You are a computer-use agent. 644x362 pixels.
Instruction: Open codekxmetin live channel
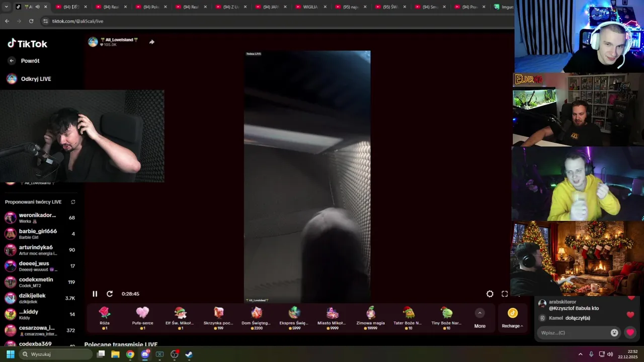40,282
